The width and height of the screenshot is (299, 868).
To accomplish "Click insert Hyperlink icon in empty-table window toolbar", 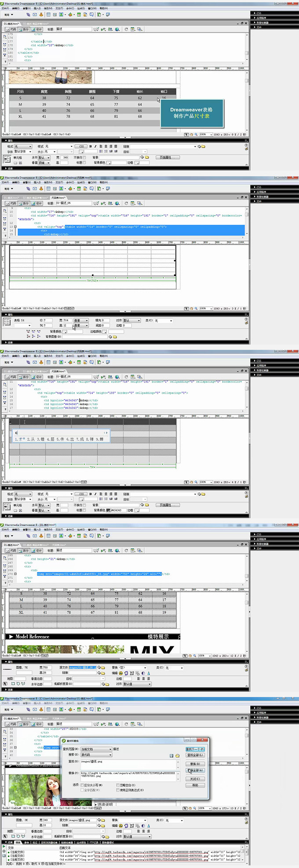I will (28, 189).
